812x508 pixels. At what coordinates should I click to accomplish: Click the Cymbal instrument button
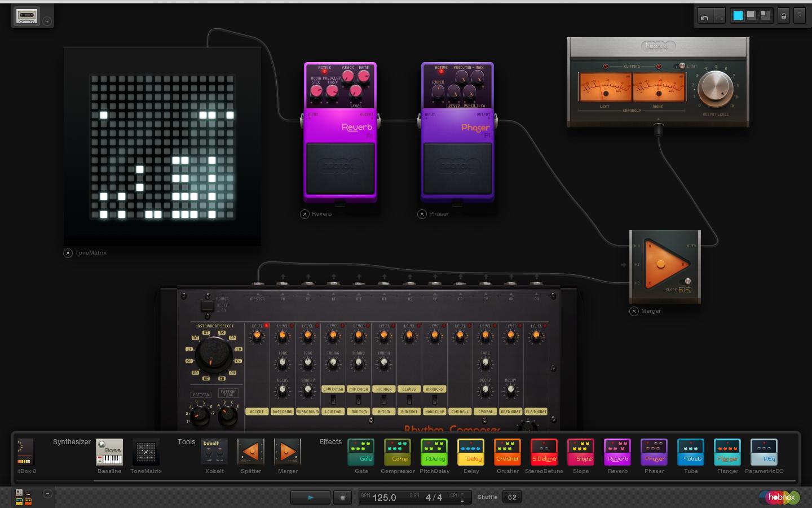[x=486, y=412]
